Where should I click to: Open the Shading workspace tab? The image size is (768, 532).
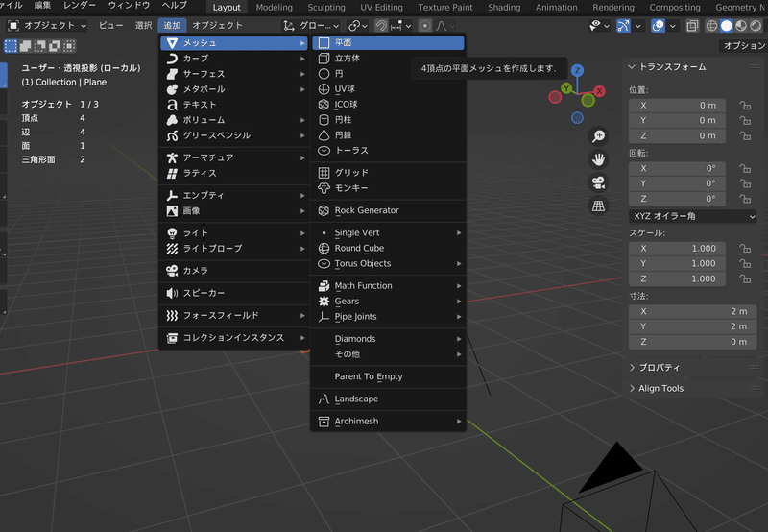tap(504, 8)
